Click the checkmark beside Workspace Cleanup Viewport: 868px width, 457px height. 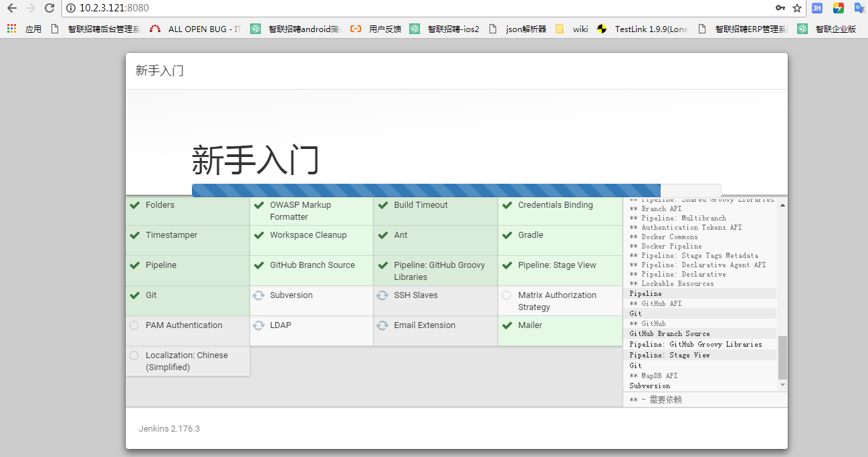pos(259,235)
